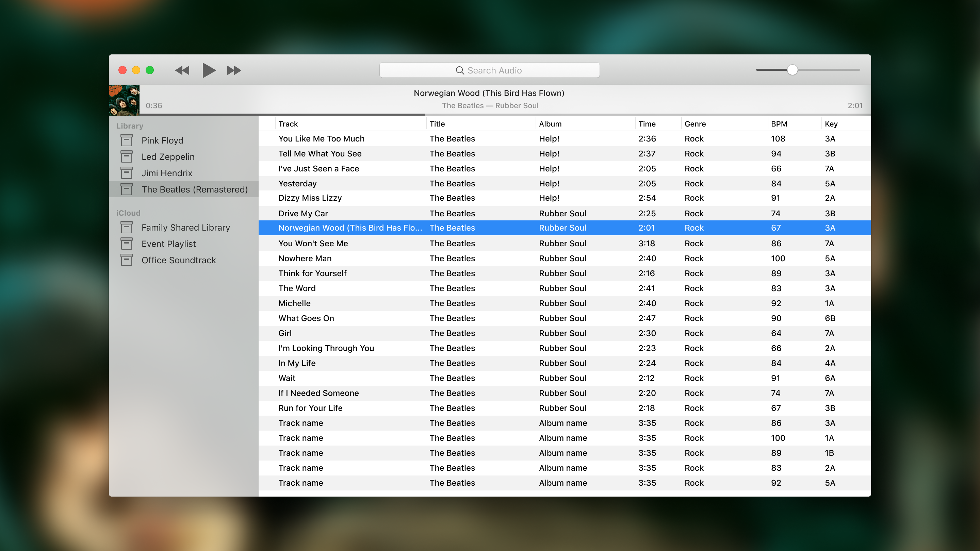Screen dimensions: 980x551
Task: Click the Search Audio input field
Action: point(489,70)
